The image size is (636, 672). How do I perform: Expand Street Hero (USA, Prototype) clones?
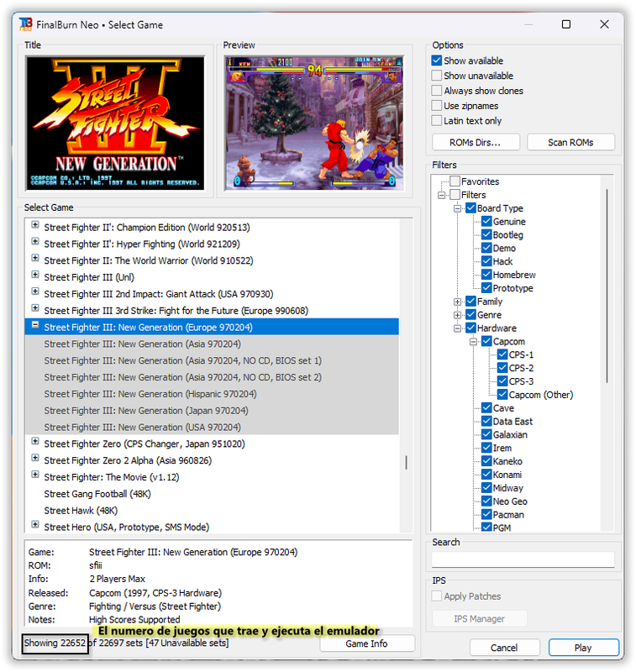pyautogui.click(x=35, y=524)
